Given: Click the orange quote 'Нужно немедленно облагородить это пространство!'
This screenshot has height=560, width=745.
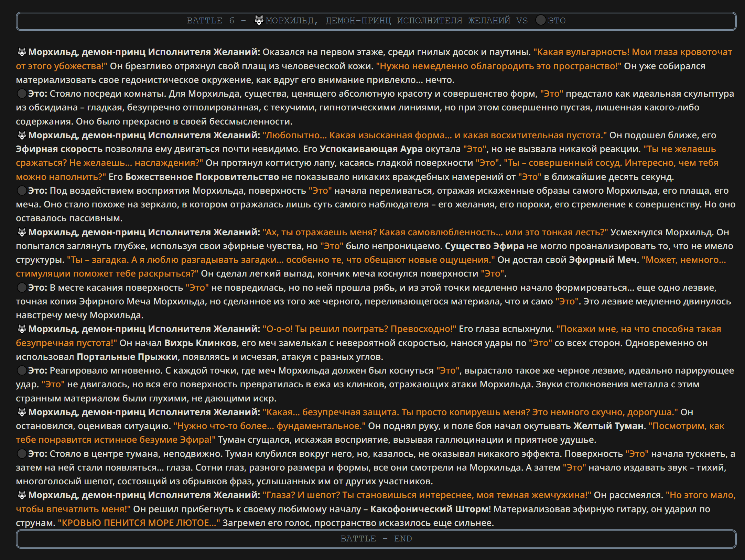Looking at the screenshot, I should pos(499,66).
